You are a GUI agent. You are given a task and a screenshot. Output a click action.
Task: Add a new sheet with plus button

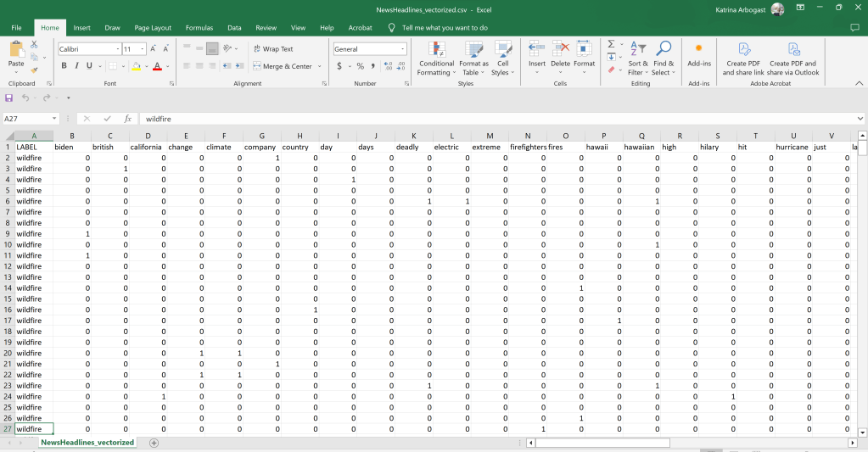[154, 443]
